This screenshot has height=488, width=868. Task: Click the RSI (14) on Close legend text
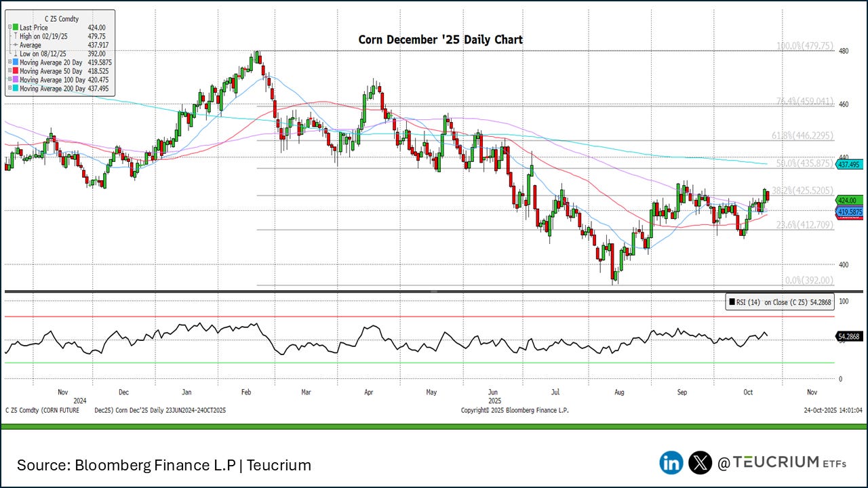point(783,302)
